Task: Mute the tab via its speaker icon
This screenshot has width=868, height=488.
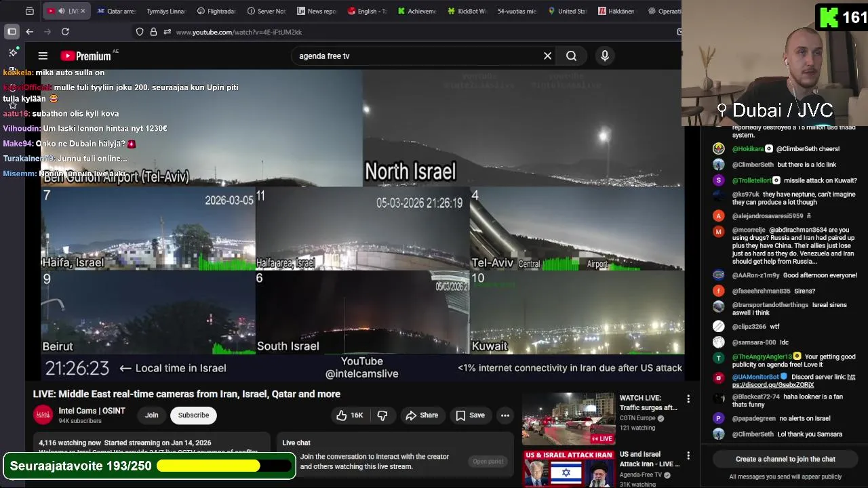Action: coord(62,11)
